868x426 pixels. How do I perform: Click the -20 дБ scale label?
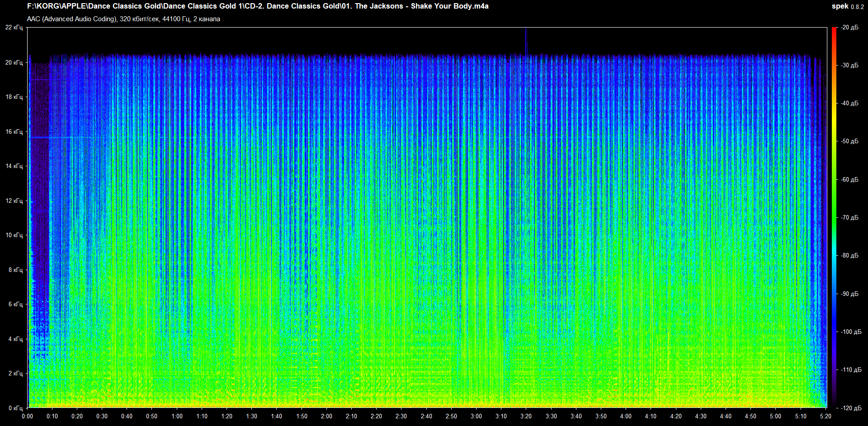tap(849, 28)
